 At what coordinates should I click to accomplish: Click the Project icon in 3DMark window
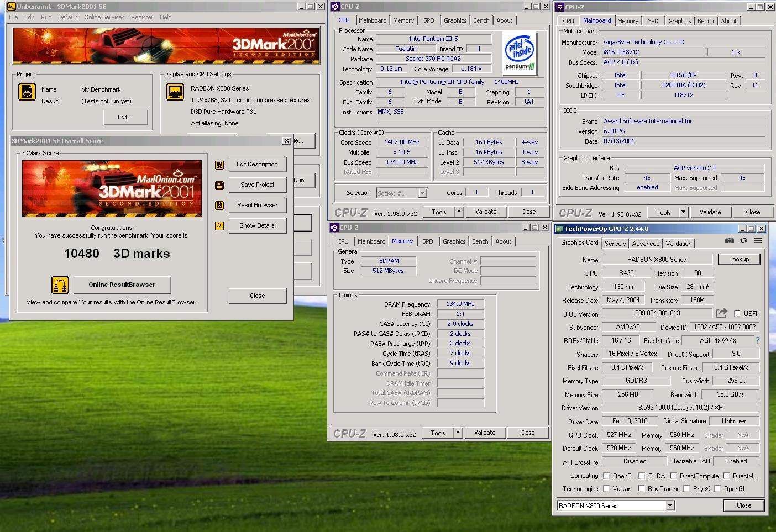27,92
